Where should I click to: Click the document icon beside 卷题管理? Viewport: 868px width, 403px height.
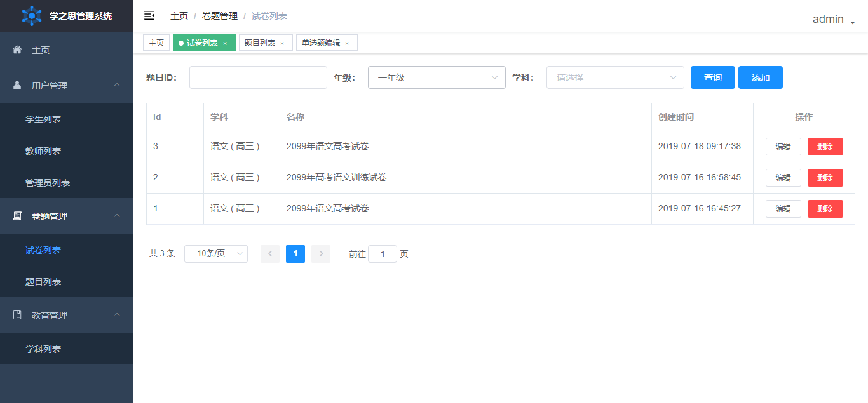(17, 216)
